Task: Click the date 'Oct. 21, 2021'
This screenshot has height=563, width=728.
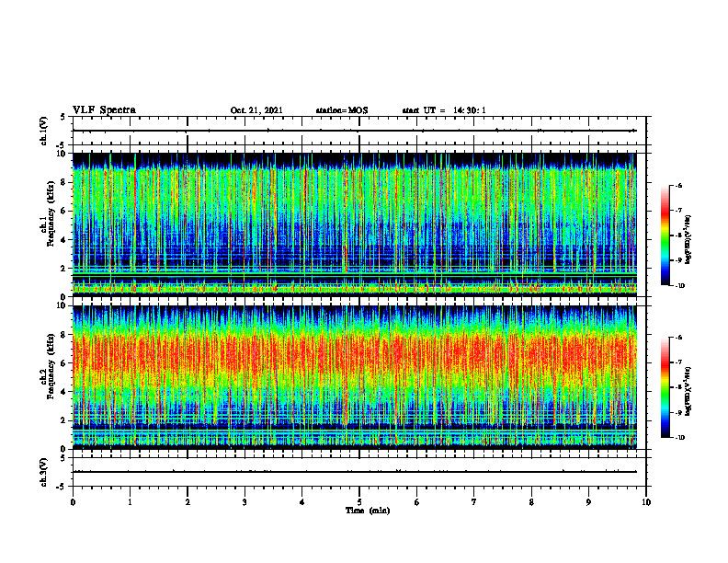Action: click(x=256, y=110)
